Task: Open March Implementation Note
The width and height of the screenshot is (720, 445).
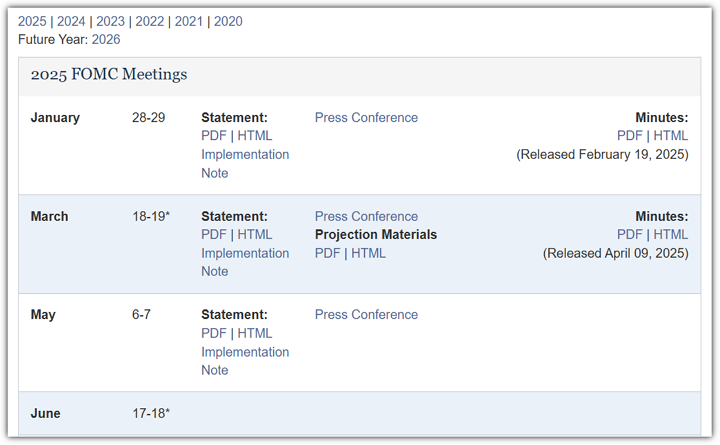Action: pyautogui.click(x=245, y=254)
